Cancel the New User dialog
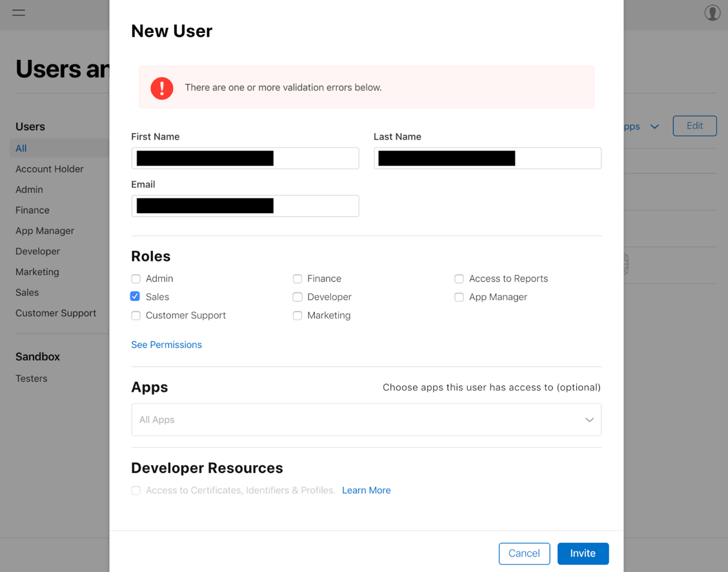 coord(524,553)
